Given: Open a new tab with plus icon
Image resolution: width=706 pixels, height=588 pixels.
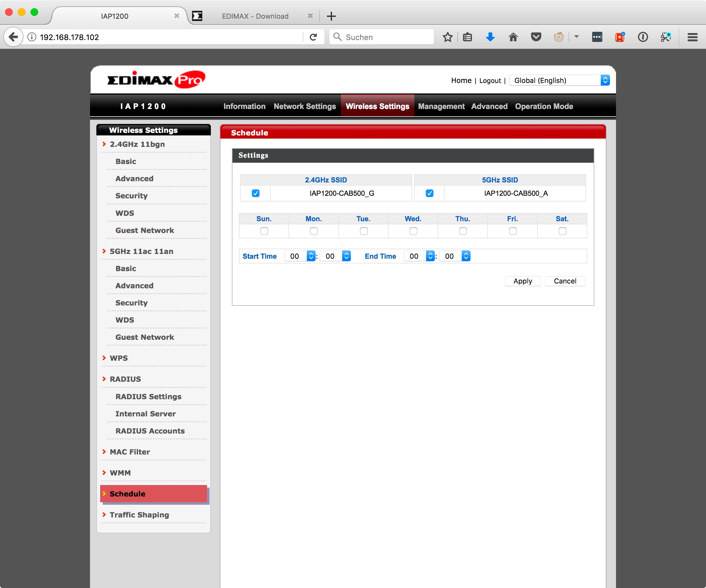Looking at the screenshot, I should 331,16.
